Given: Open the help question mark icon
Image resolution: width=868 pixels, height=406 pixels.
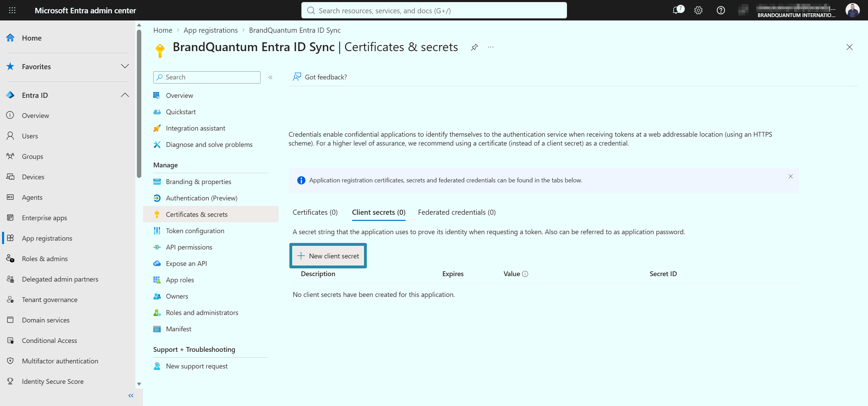Looking at the screenshot, I should click(721, 10).
